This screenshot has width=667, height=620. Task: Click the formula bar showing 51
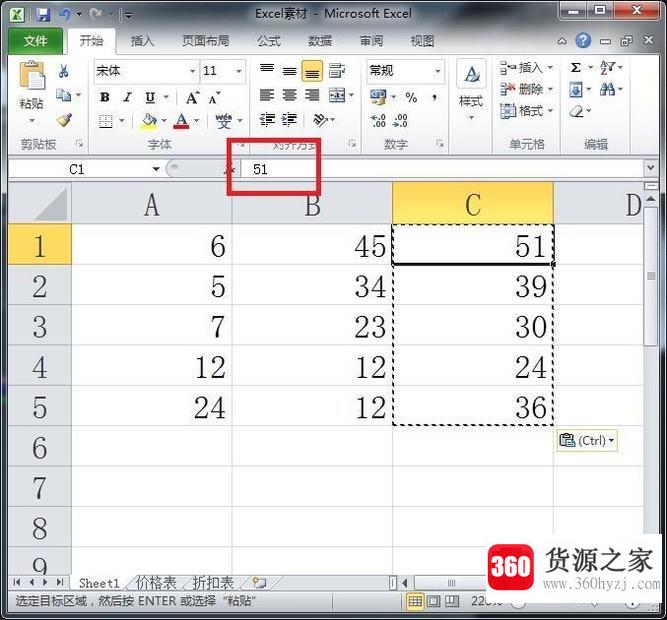pos(442,169)
